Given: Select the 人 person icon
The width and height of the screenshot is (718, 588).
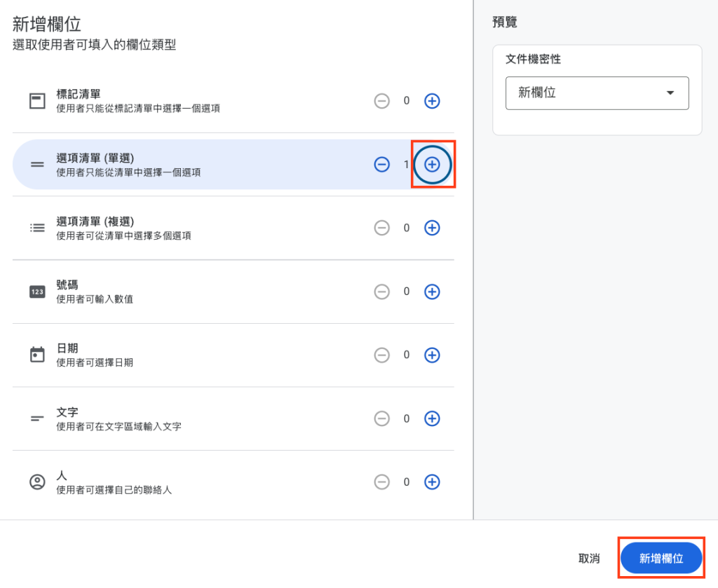Looking at the screenshot, I should point(37,481).
